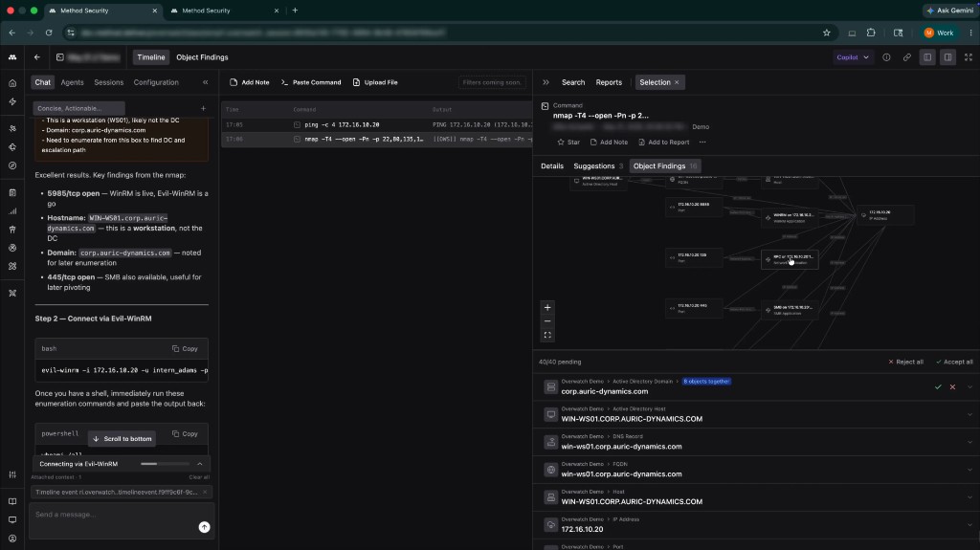Open the Agents tab

click(x=72, y=82)
